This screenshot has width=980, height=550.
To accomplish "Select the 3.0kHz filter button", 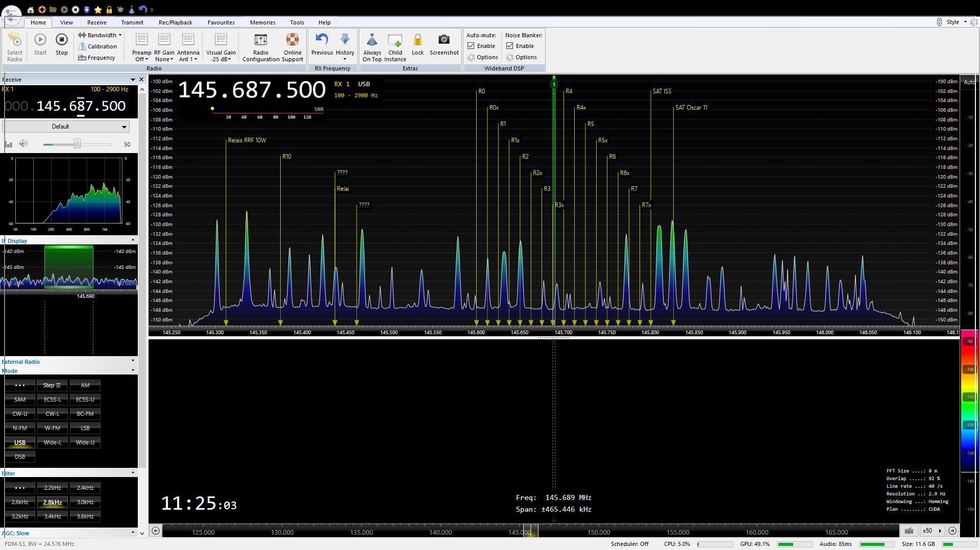I will pos(85,502).
